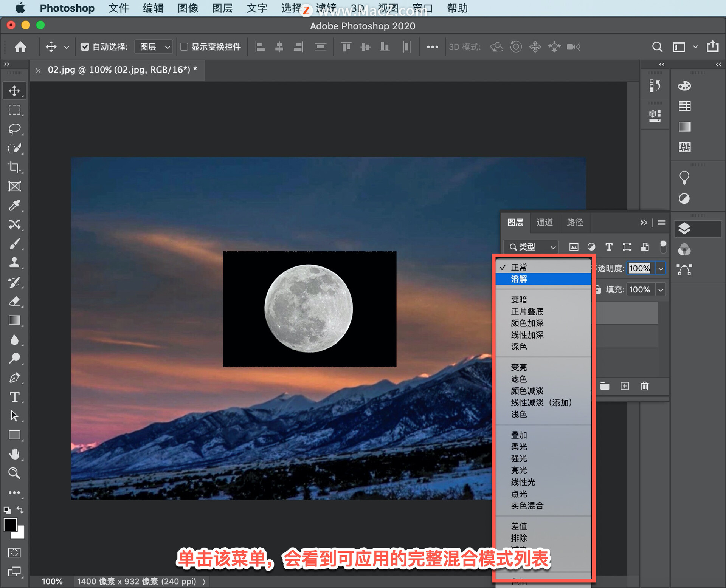Choose 正片叠底 (Multiply) blend mode
726x588 pixels.
click(543, 311)
